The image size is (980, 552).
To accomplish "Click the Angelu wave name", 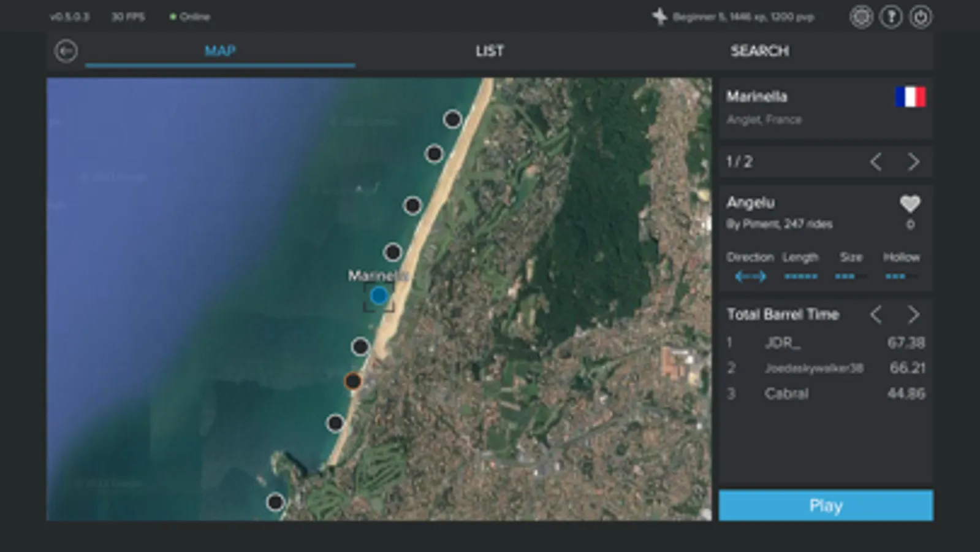I will coord(751,202).
